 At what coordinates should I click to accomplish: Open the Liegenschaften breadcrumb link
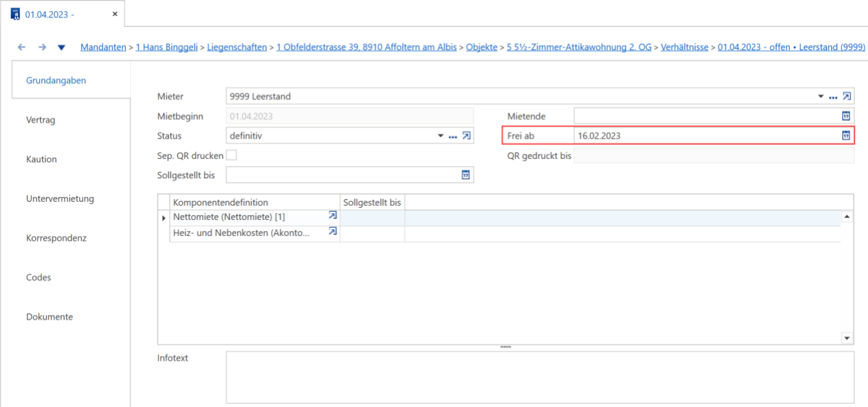coord(237,47)
